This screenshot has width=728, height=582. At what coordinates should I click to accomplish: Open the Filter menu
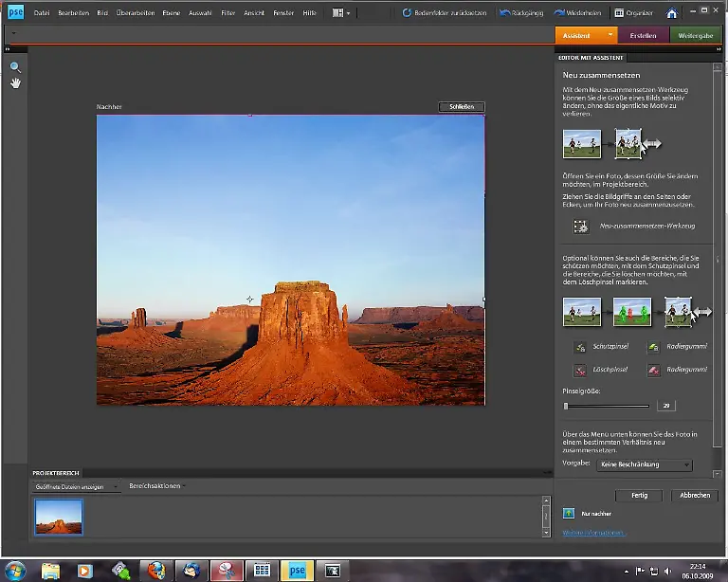click(x=227, y=13)
